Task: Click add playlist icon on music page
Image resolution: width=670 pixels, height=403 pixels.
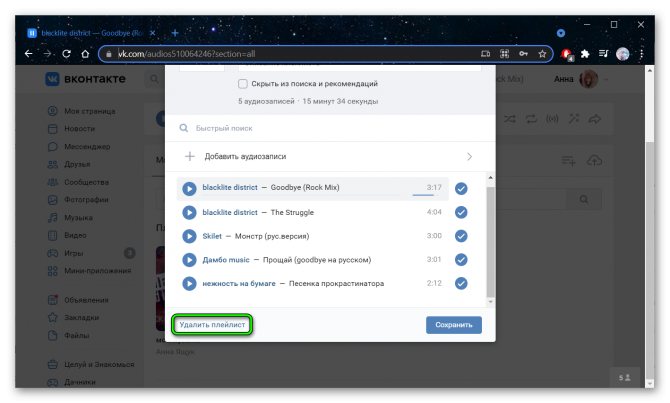Action: (568, 161)
